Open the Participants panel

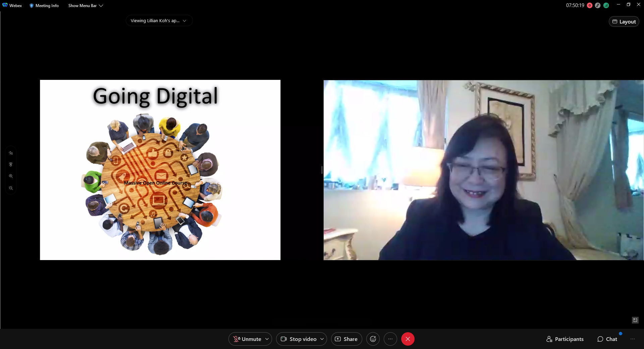point(565,339)
